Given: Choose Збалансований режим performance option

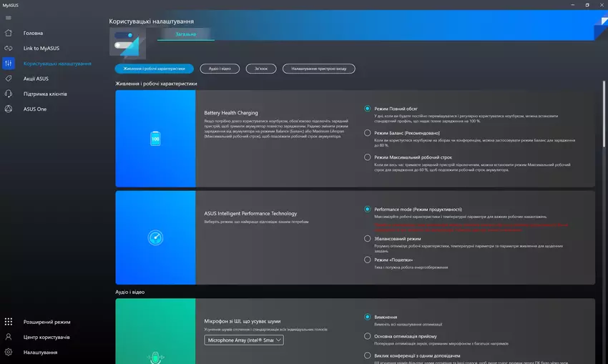Looking at the screenshot, I should click(368, 238).
